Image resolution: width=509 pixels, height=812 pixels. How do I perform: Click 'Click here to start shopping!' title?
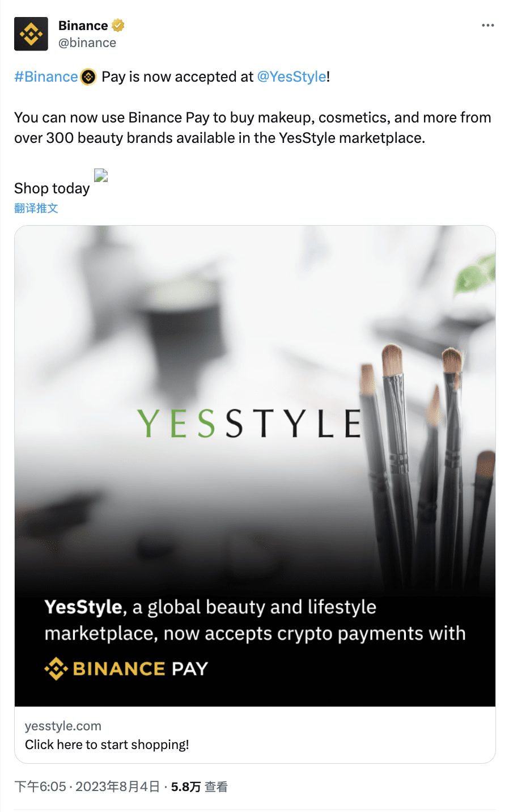tap(107, 745)
